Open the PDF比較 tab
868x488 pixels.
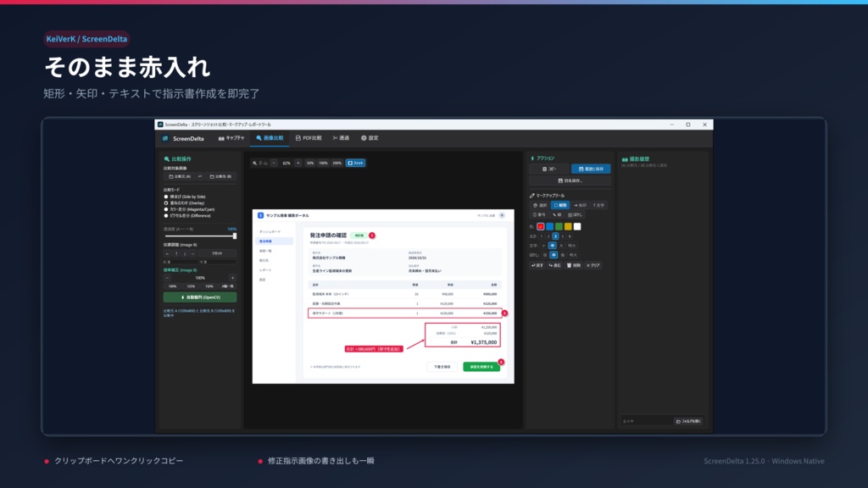pos(309,138)
